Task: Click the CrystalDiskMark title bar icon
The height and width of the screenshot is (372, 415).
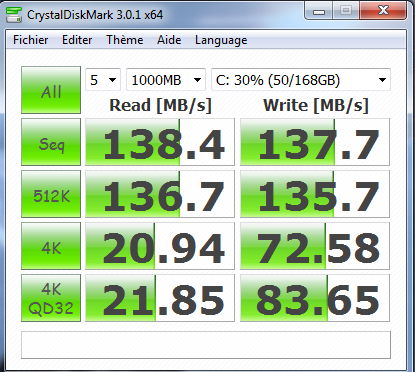Action: pyautogui.click(x=14, y=15)
